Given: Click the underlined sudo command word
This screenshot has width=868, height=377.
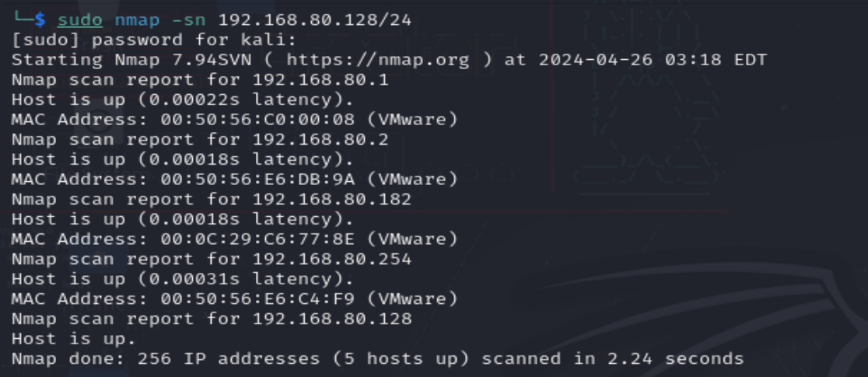Looking at the screenshot, I should [x=80, y=19].
